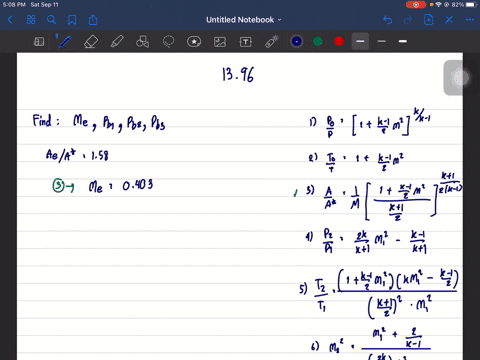Toggle the zoom window tool

tap(39, 42)
